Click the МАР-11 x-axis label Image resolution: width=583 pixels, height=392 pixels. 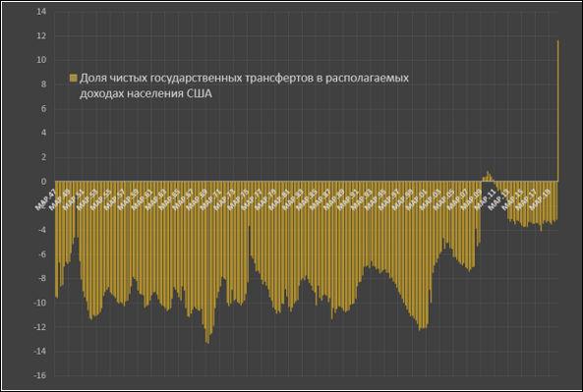pyautogui.click(x=486, y=199)
